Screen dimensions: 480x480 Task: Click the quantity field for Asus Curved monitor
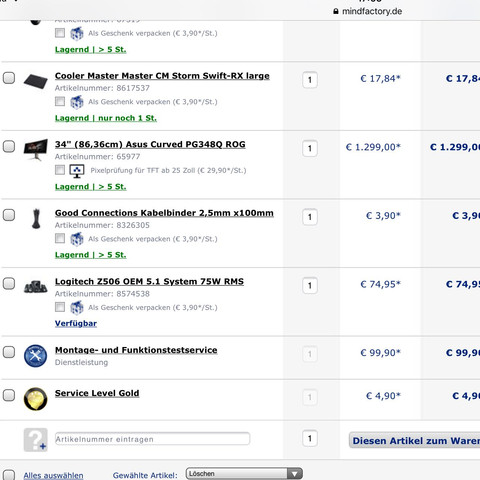(x=310, y=149)
